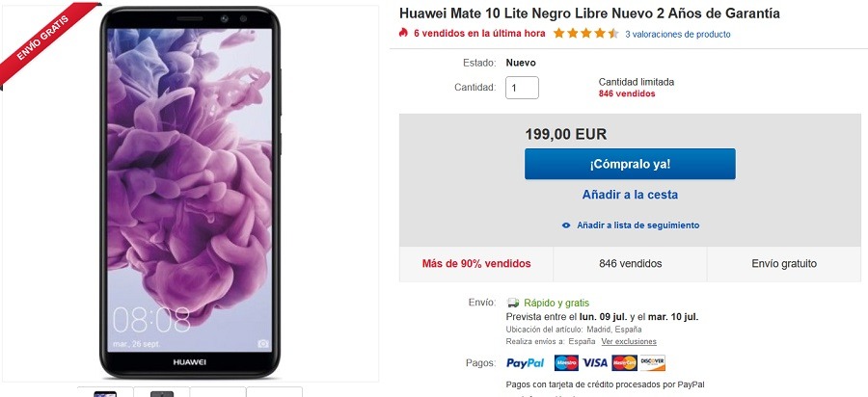Screen dimensions: 868x397
Task: Click Añadir a la cesta
Action: click(x=630, y=195)
